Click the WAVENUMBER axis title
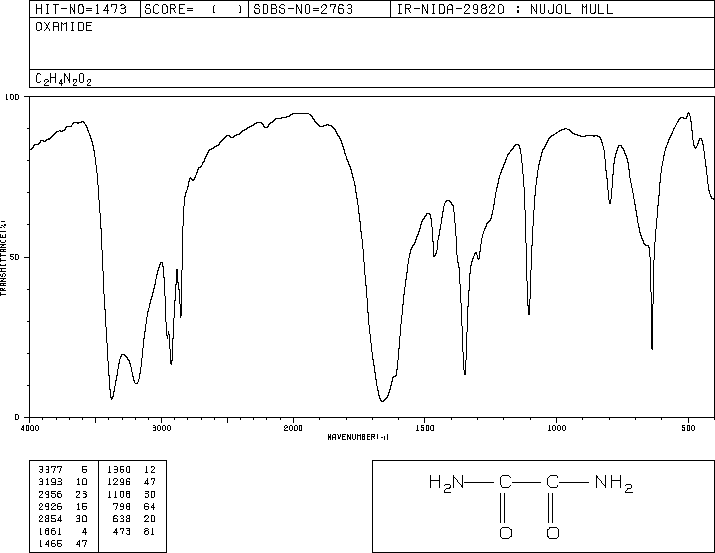The height and width of the screenshot is (553, 715). pyautogui.click(x=358, y=437)
